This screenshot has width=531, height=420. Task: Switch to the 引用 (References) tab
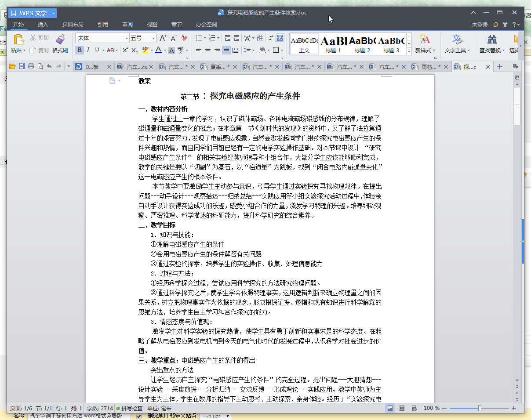[x=103, y=25]
